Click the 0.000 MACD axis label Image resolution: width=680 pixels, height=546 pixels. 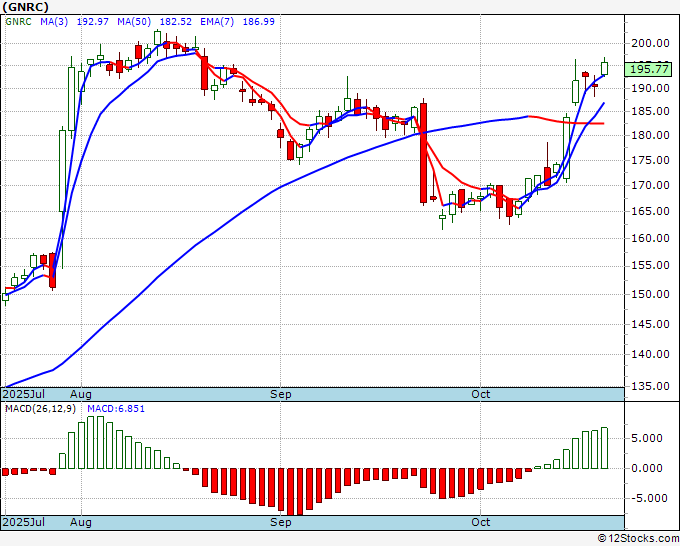[x=649, y=468]
